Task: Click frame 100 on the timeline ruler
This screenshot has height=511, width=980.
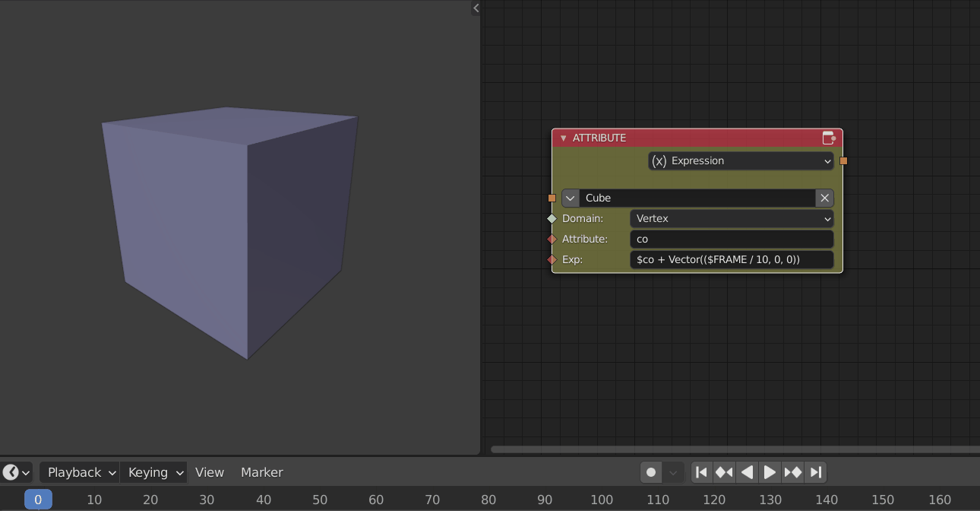Action: 602,500
